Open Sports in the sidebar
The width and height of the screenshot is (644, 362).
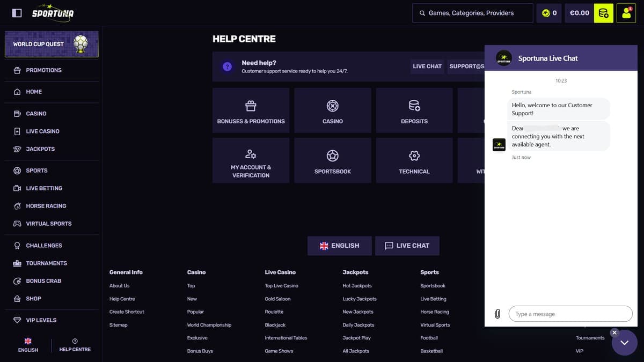(x=36, y=171)
